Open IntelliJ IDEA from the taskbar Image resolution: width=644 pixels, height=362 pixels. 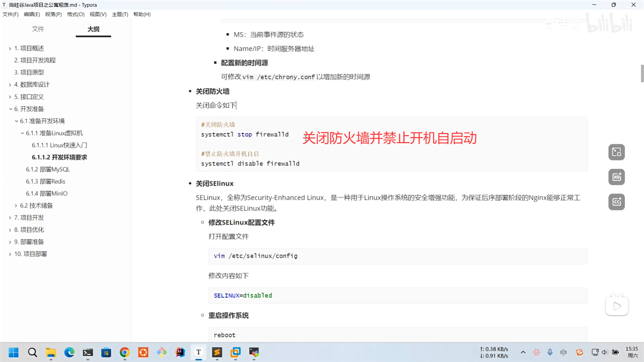click(180, 352)
